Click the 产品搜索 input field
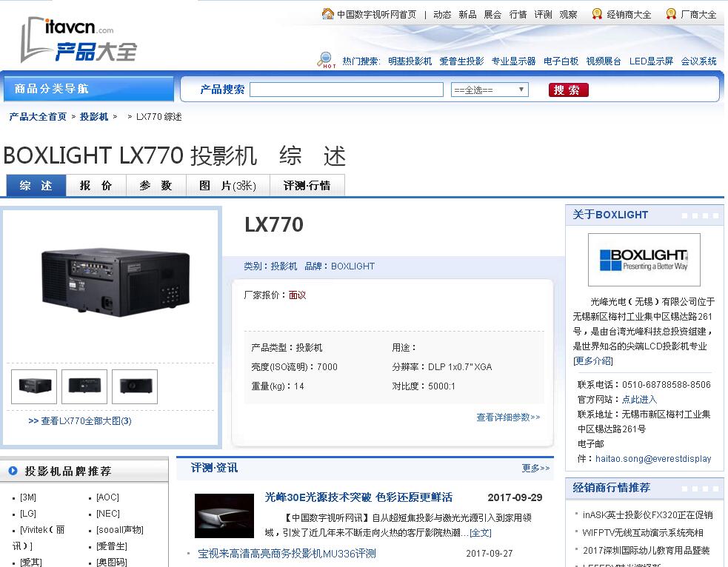The width and height of the screenshot is (728, 567). (347, 90)
